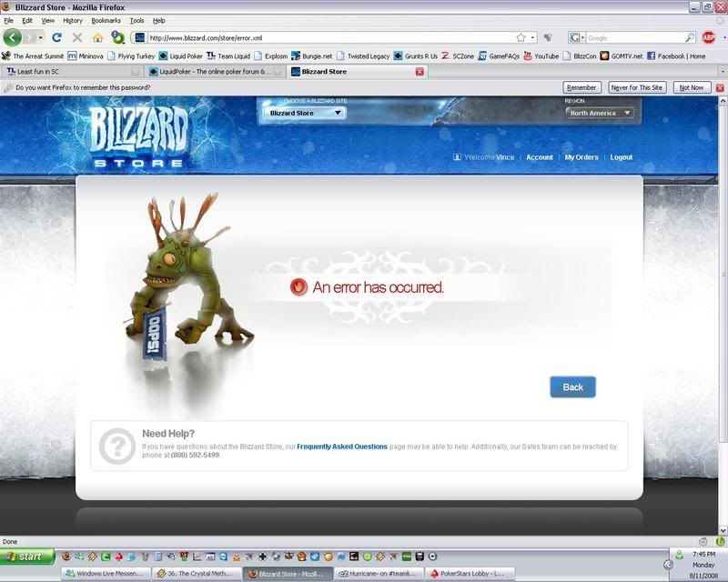Dismiss the remember-password notification bar
The width and height of the screenshot is (728, 582).
(x=720, y=87)
